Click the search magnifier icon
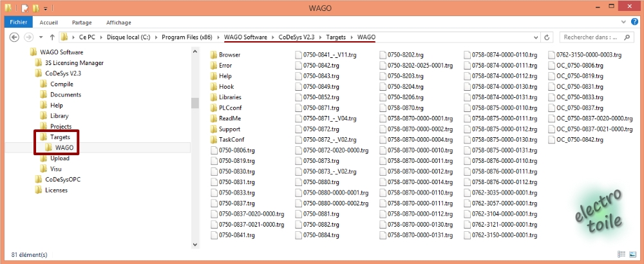Viewport: 644px width, 264px height. coord(627,37)
